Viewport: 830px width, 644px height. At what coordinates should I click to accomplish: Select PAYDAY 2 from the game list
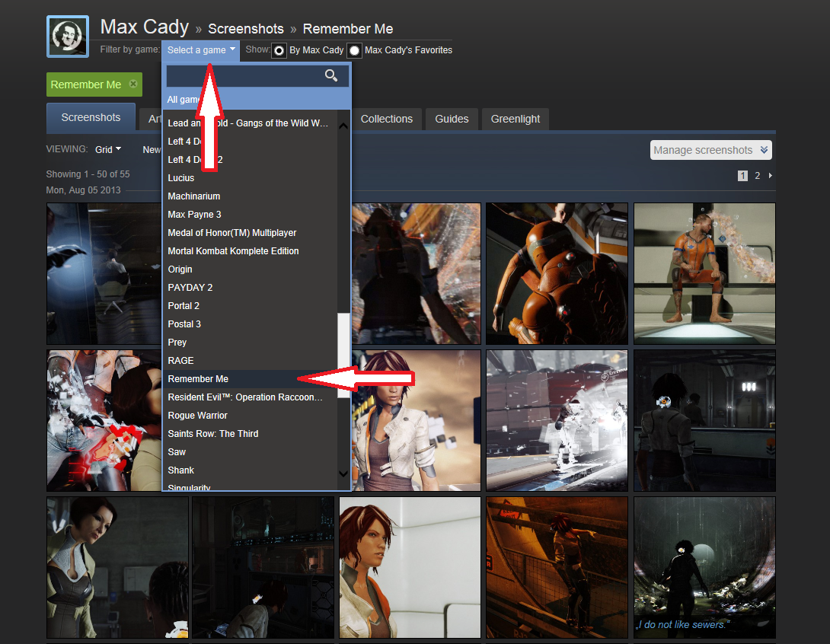coord(250,287)
